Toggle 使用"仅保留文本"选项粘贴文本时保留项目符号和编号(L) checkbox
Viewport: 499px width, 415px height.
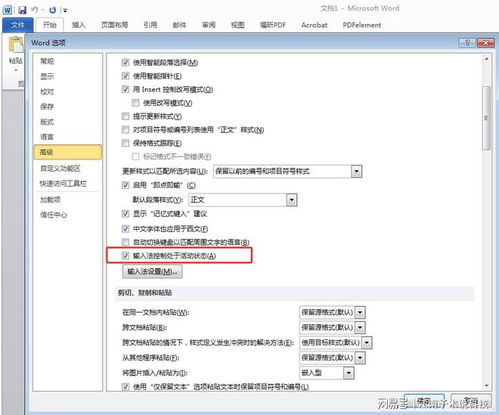[x=125, y=387]
